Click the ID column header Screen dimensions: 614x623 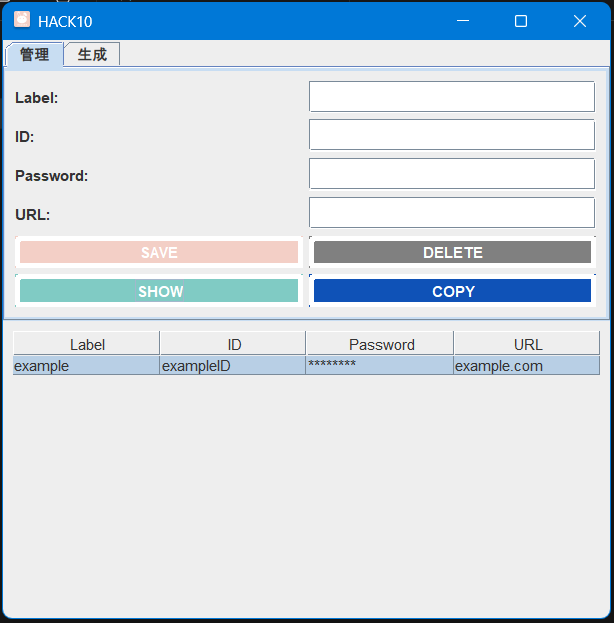click(x=233, y=344)
